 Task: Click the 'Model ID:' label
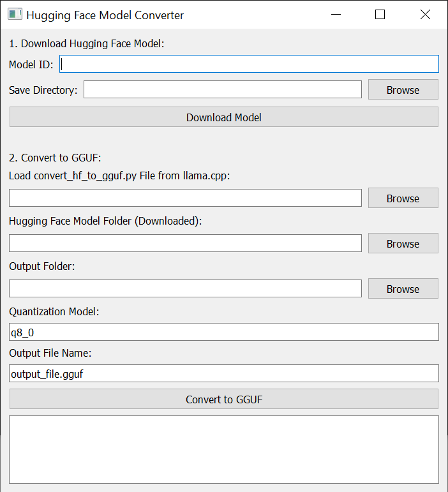click(x=31, y=64)
